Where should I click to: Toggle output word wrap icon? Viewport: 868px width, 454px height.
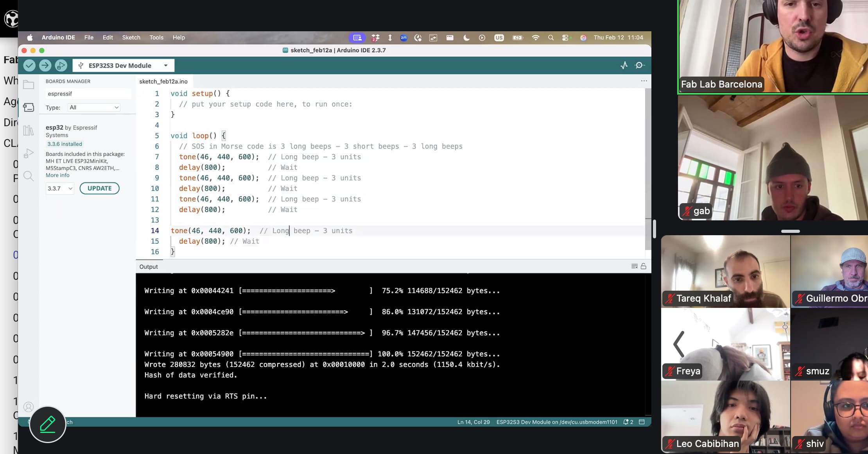pos(634,266)
